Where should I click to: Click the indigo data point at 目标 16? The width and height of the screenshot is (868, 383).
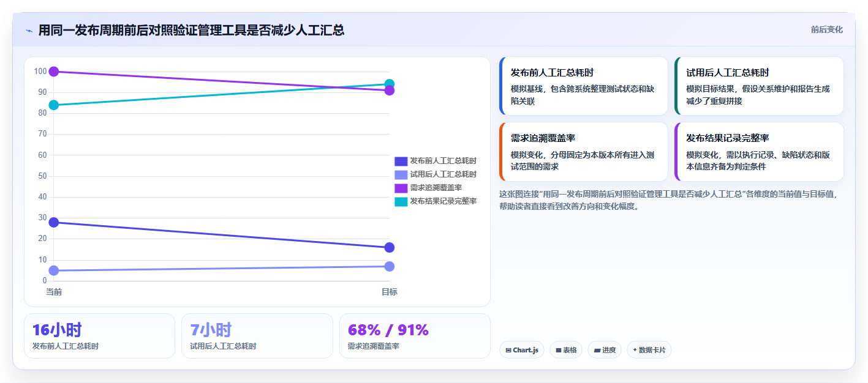[390, 247]
